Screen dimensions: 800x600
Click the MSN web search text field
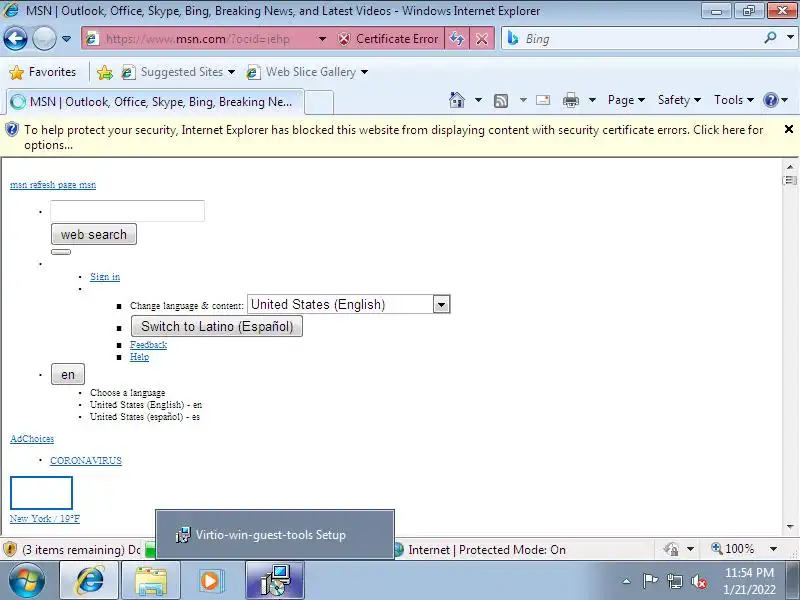point(127,211)
